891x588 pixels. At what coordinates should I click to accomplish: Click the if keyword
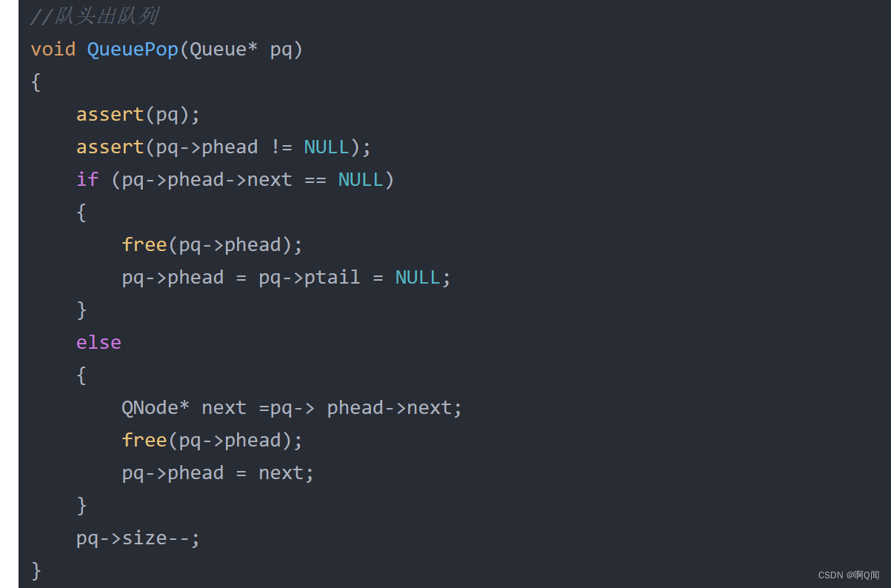click(x=87, y=179)
